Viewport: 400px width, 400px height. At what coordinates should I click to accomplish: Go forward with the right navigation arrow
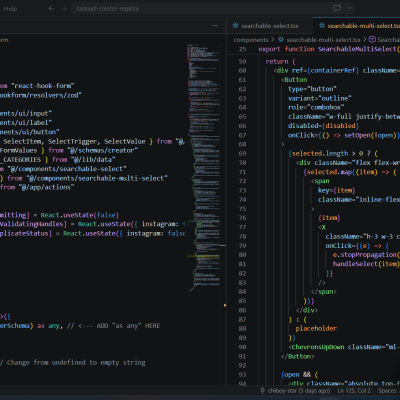[64, 9]
